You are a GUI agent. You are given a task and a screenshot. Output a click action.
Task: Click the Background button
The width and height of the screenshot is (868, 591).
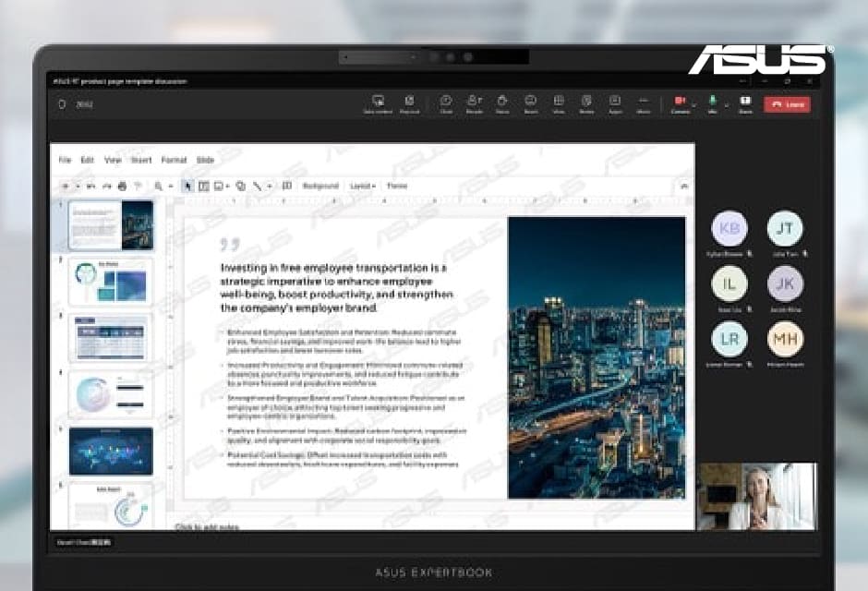[320, 186]
